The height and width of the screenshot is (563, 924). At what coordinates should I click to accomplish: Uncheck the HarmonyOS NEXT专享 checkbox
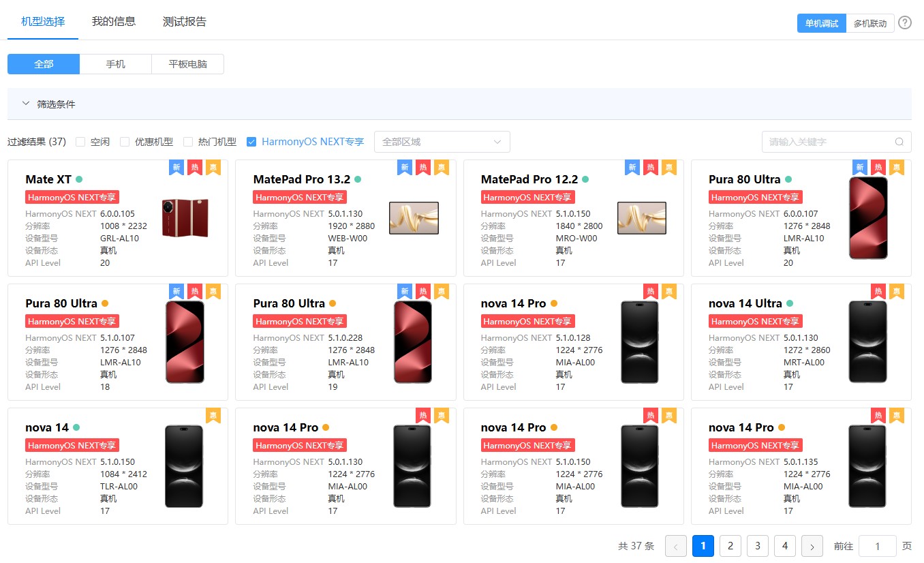pyautogui.click(x=251, y=142)
